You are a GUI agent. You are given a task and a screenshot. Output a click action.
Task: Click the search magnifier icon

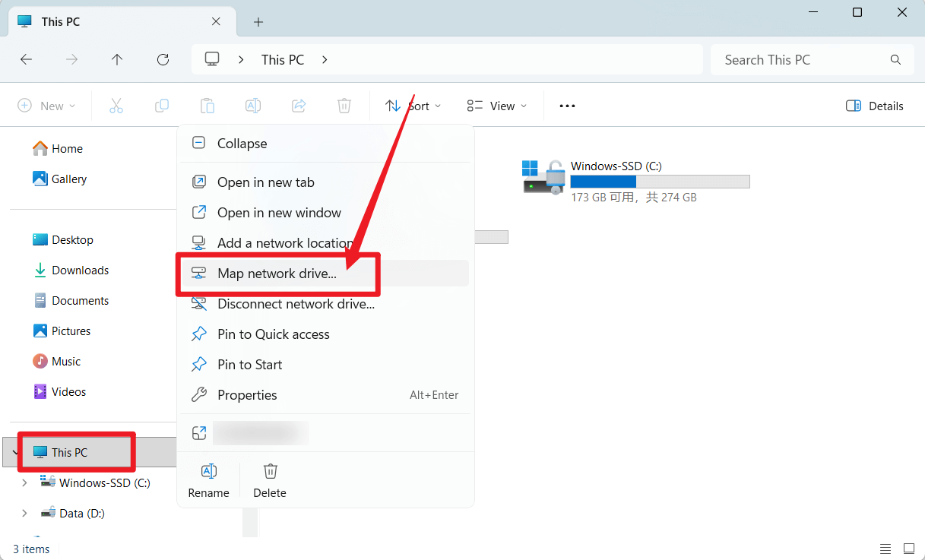tap(895, 59)
